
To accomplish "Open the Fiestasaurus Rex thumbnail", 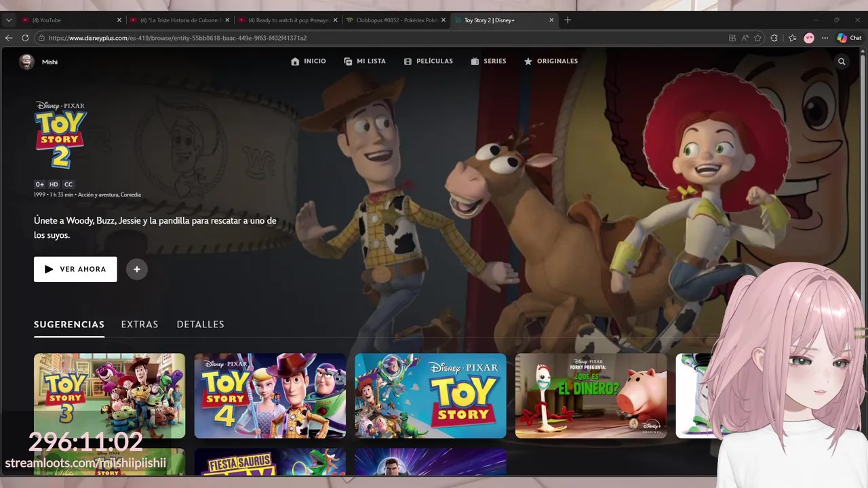I will pyautogui.click(x=270, y=462).
